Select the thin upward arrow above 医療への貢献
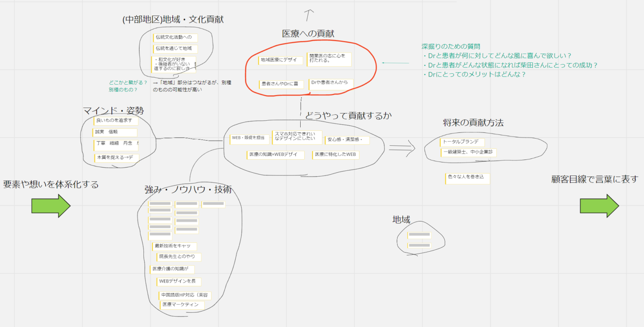This screenshot has width=644, height=327. (x=309, y=15)
